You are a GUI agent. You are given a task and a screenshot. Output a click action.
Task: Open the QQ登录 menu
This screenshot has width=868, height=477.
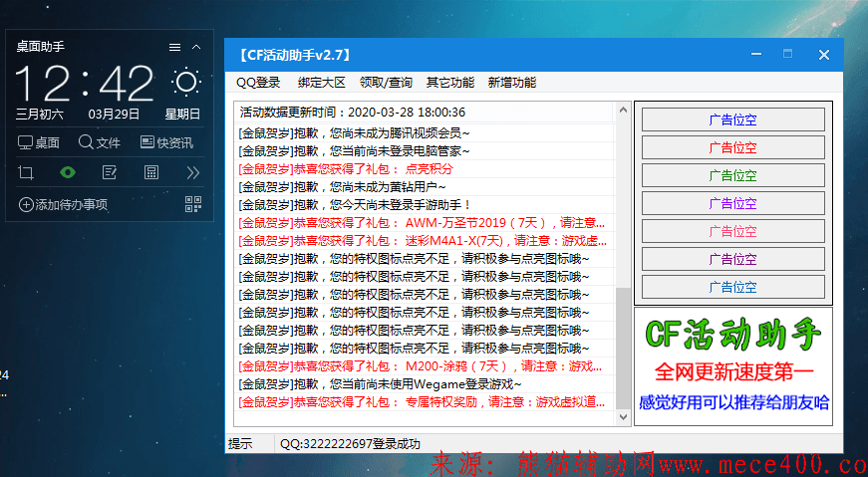[258, 83]
